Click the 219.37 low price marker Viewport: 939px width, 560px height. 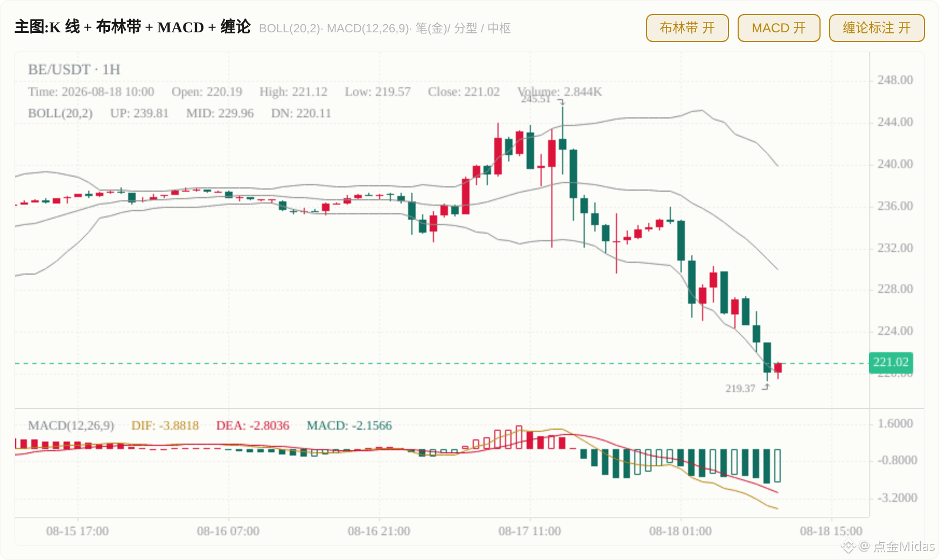click(740, 388)
